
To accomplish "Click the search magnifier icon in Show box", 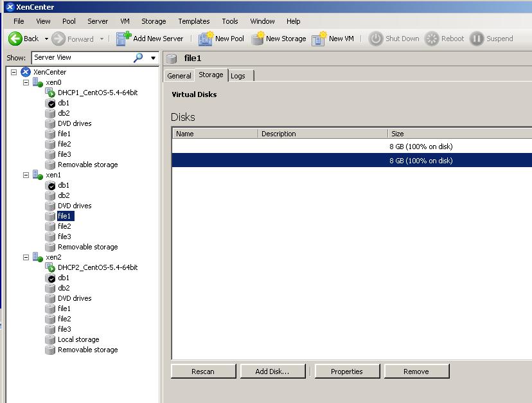I will click(x=138, y=57).
